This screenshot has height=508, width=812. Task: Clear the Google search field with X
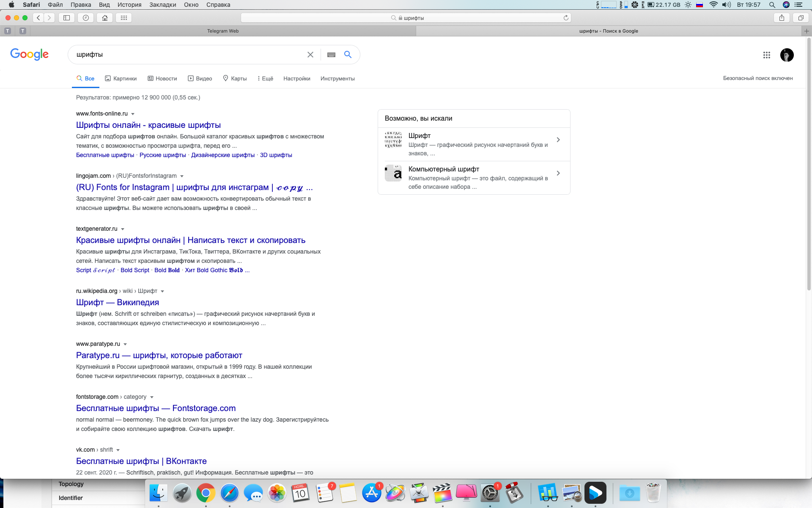310,55
